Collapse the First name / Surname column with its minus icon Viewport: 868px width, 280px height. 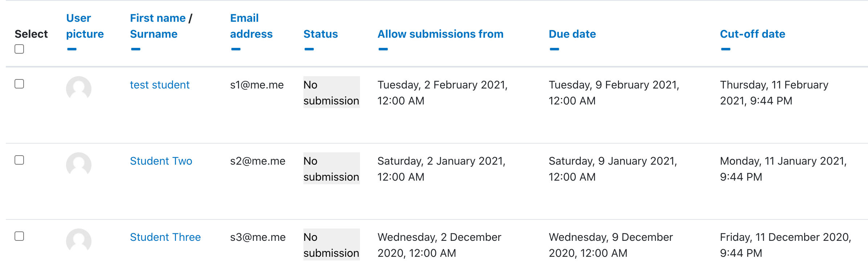136,49
